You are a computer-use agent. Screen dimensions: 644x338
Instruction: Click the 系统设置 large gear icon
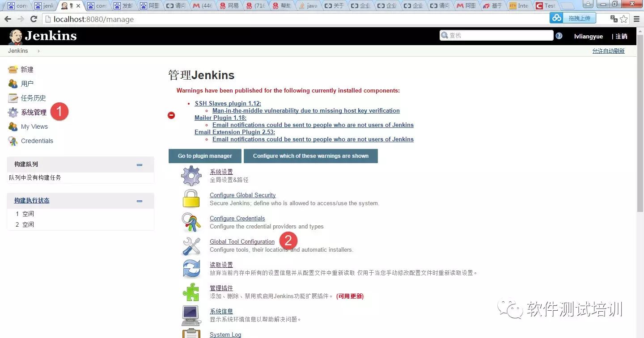pos(191,176)
